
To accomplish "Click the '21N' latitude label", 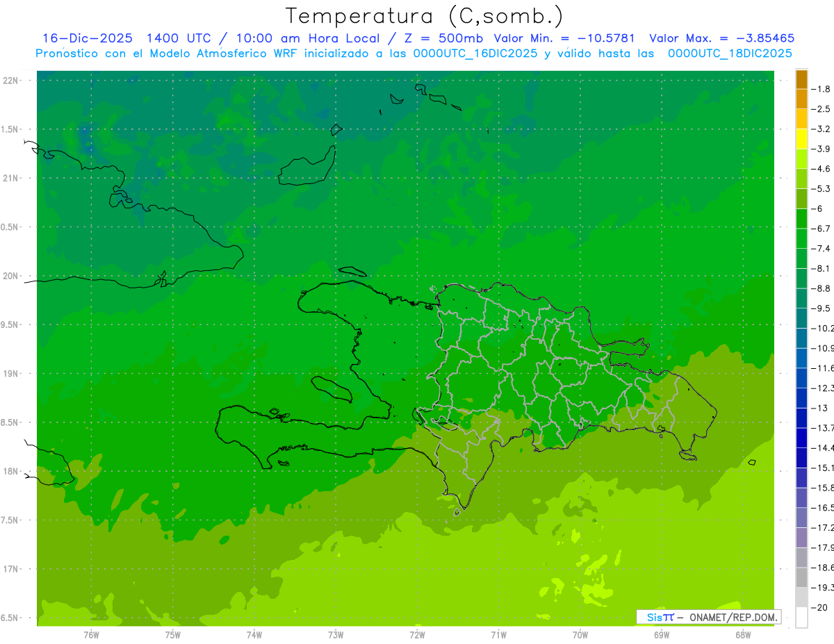I will (11, 178).
